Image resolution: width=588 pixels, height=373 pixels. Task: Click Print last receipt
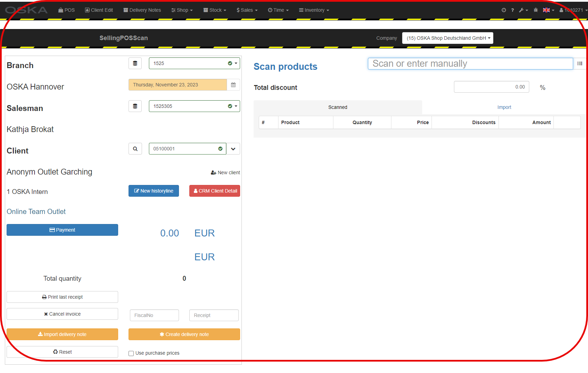pos(62,297)
